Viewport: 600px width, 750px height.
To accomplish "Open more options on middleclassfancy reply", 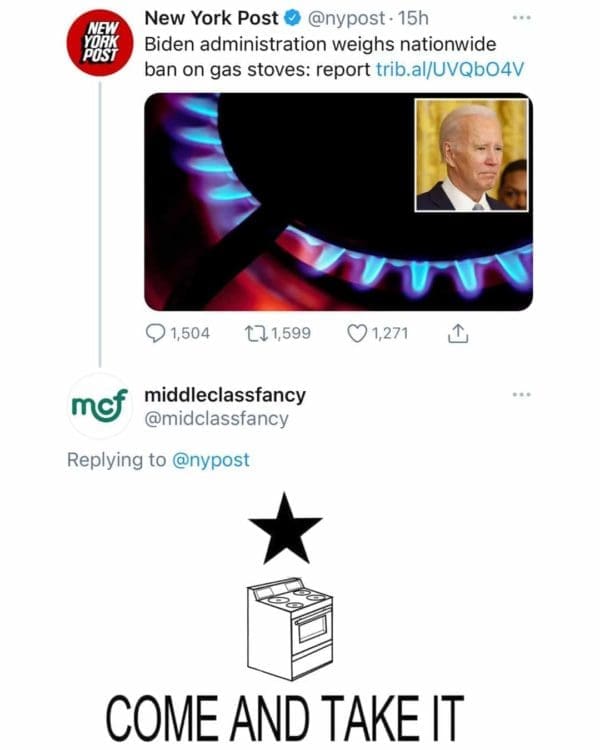I will pos(520,394).
